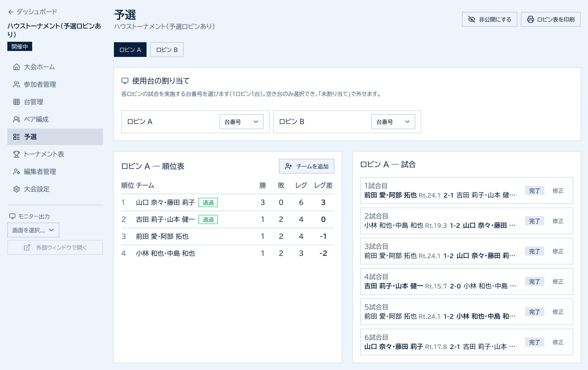Open 参加者管理 in the sidebar

(55, 84)
